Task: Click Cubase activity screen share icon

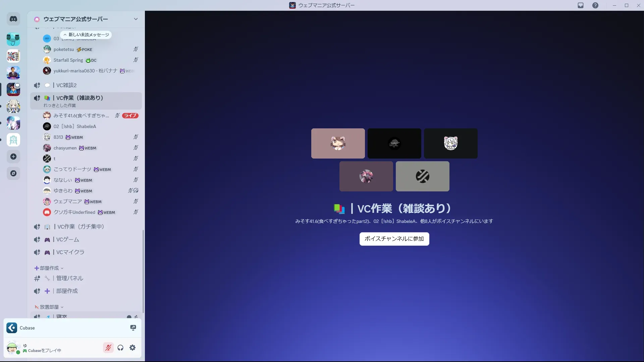Action: (133, 328)
